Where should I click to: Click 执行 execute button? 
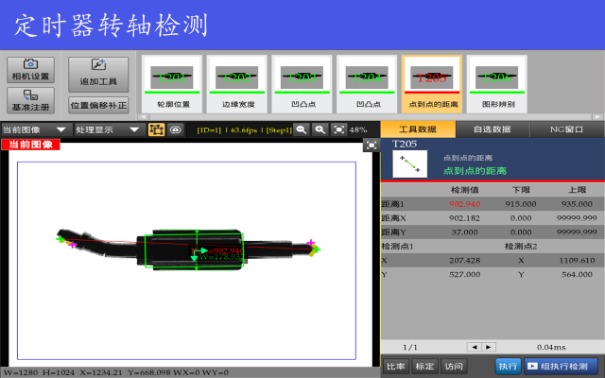508,366
